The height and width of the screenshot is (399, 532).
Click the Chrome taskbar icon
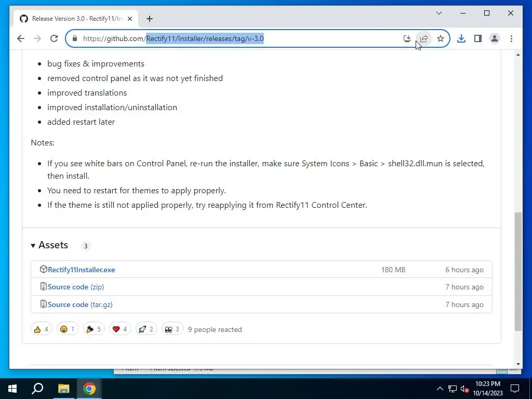click(x=89, y=389)
